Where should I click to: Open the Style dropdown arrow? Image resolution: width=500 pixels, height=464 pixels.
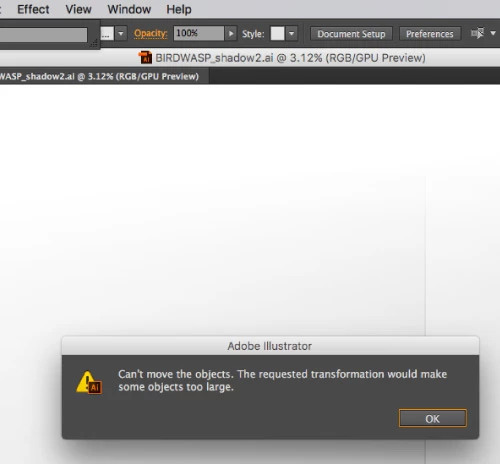click(292, 34)
